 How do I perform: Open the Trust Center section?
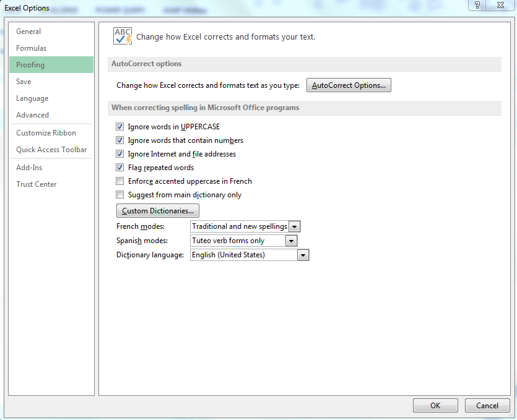click(36, 184)
